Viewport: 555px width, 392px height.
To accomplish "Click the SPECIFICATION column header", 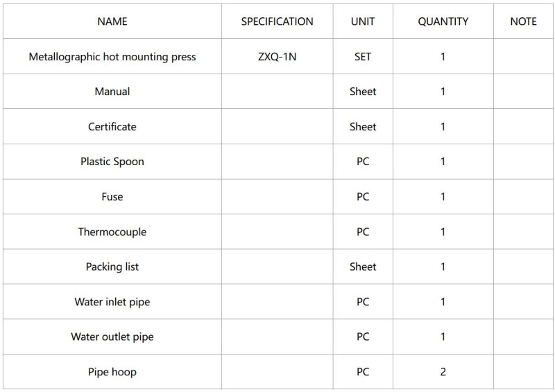I will click(x=277, y=22).
